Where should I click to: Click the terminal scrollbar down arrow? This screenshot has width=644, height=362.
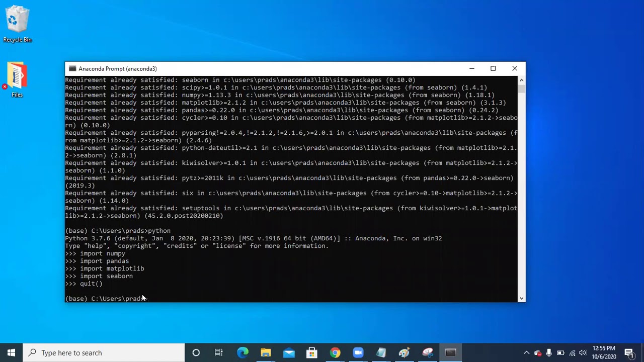click(521, 298)
